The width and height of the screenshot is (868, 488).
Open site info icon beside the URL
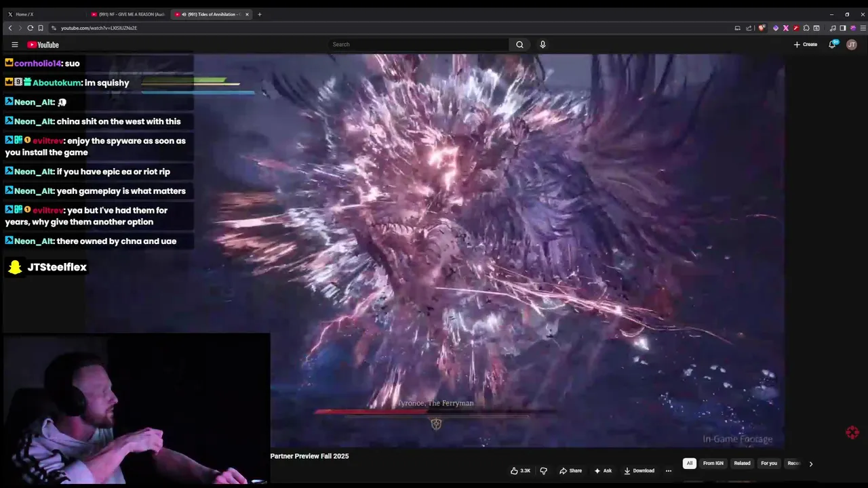click(x=54, y=28)
